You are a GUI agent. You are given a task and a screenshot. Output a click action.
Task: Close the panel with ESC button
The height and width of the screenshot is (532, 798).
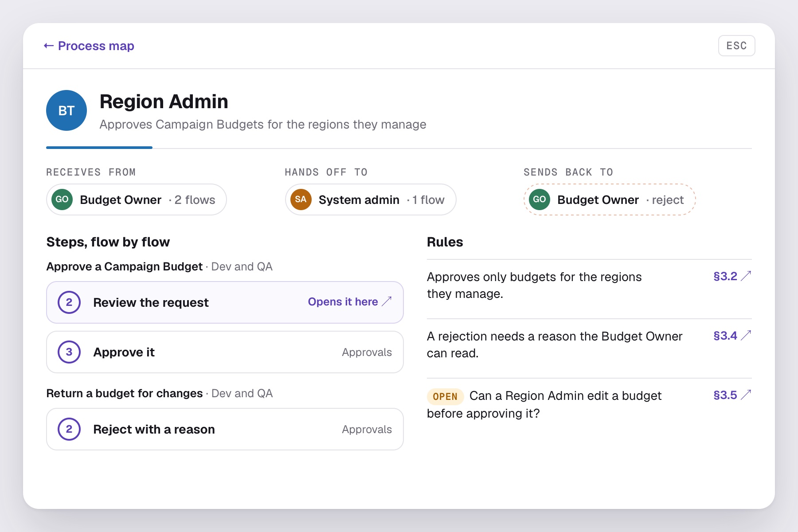click(x=736, y=46)
